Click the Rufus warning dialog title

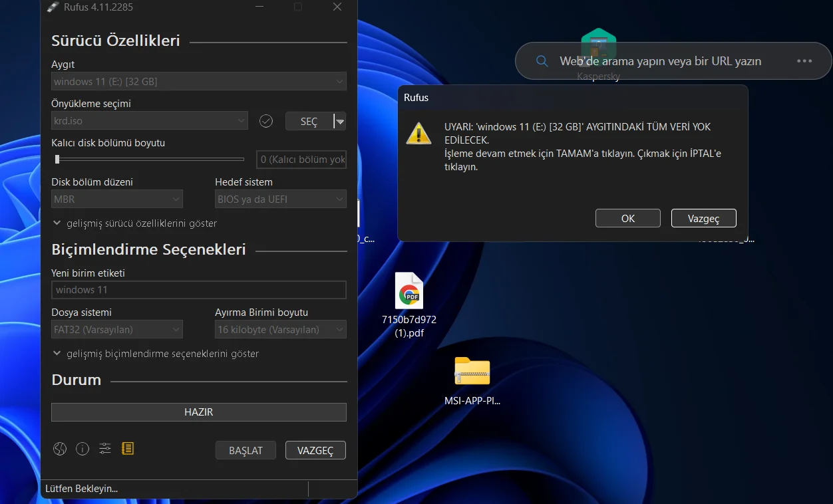click(x=416, y=98)
